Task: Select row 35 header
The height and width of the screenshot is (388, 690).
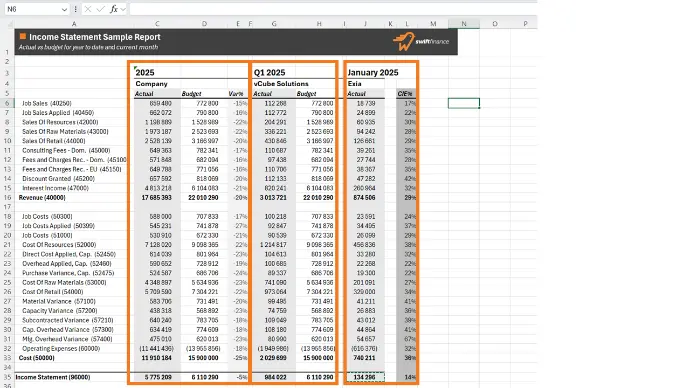Action: coord(7,377)
